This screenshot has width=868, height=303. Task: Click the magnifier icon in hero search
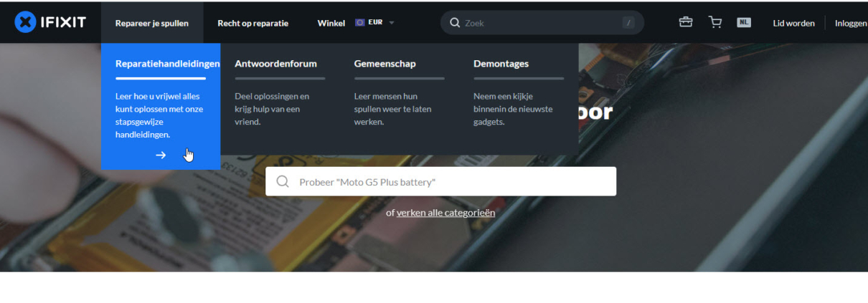pyautogui.click(x=283, y=182)
